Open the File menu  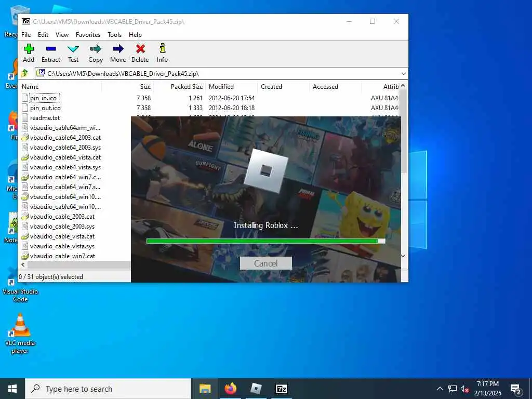[x=26, y=35]
